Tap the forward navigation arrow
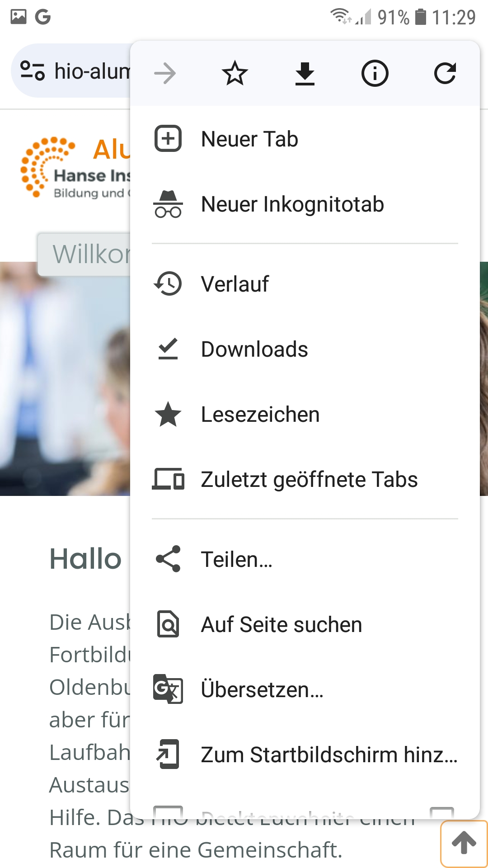Viewport: 488px width, 868px height. click(x=165, y=73)
